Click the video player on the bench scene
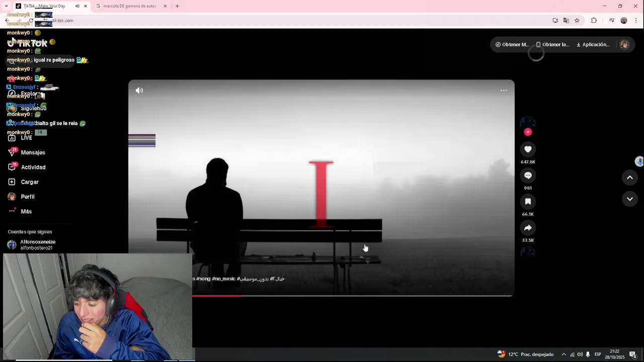Image resolution: width=644 pixels, height=362 pixels. point(321,188)
